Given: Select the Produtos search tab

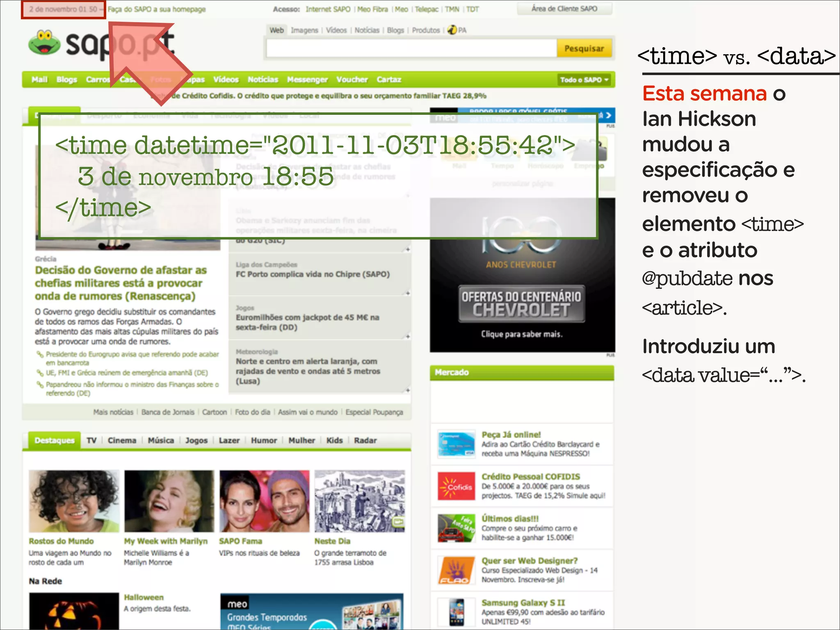Looking at the screenshot, I should coord(426,30).
